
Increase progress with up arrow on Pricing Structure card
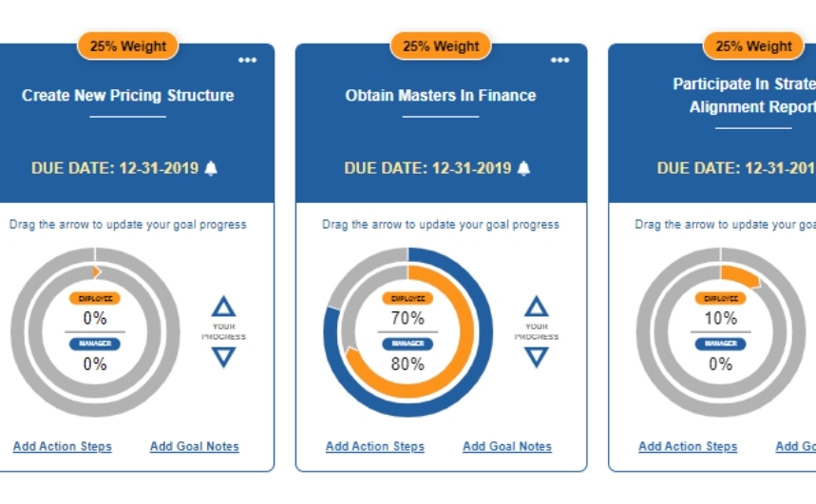click(223, 307)
